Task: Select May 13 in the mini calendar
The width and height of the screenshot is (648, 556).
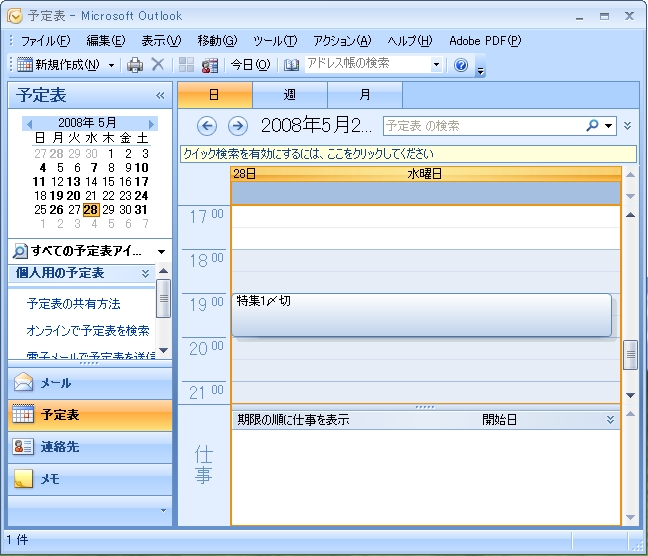Action: click(x=73, y=181)
